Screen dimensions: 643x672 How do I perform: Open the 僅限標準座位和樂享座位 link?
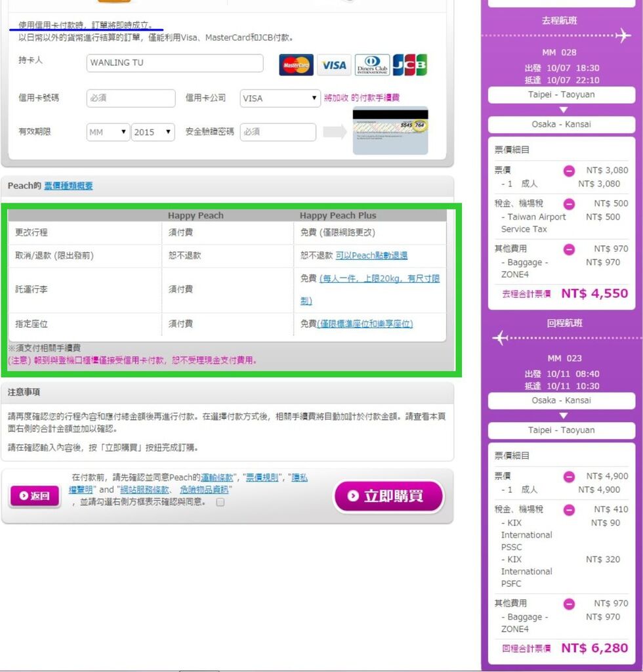(365, 324)
